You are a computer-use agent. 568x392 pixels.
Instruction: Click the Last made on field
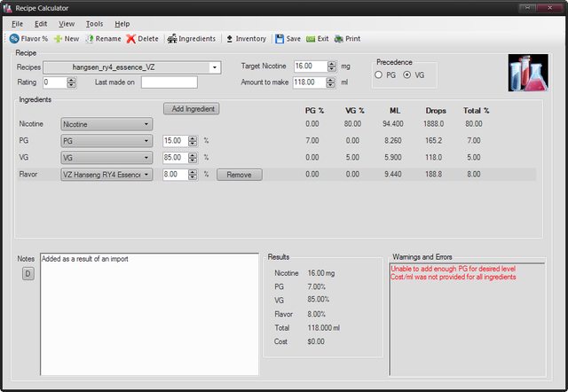(169, 82)
